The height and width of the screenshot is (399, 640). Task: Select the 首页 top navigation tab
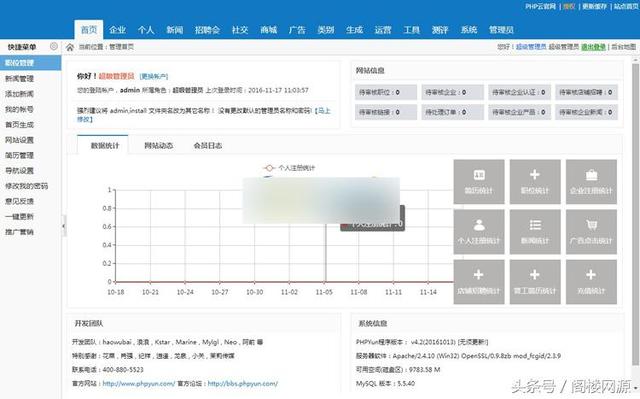89,30
